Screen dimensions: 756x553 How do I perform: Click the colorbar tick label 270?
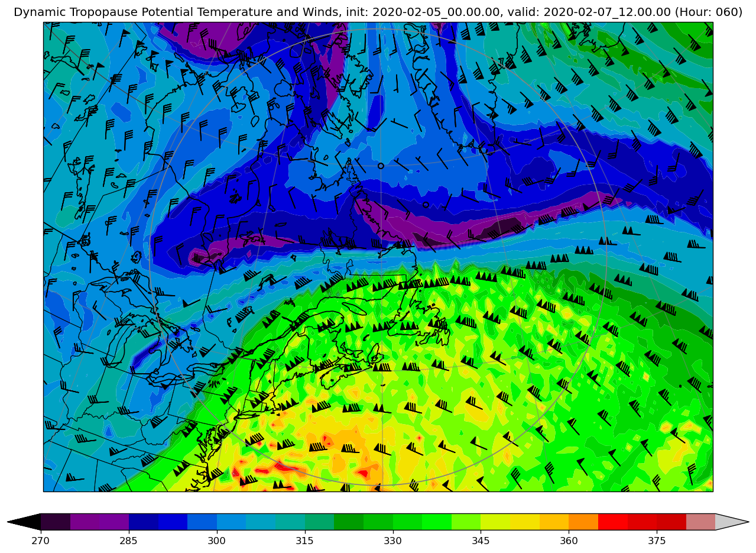point(41,541)
